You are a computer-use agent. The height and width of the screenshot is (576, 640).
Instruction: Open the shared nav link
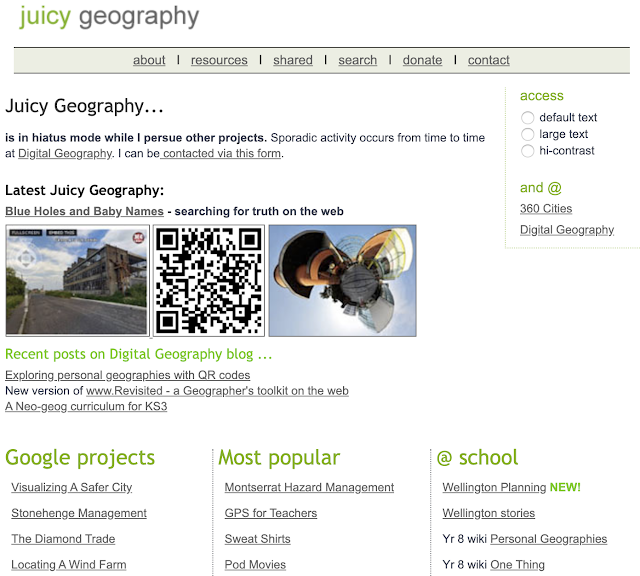point(293,60)
